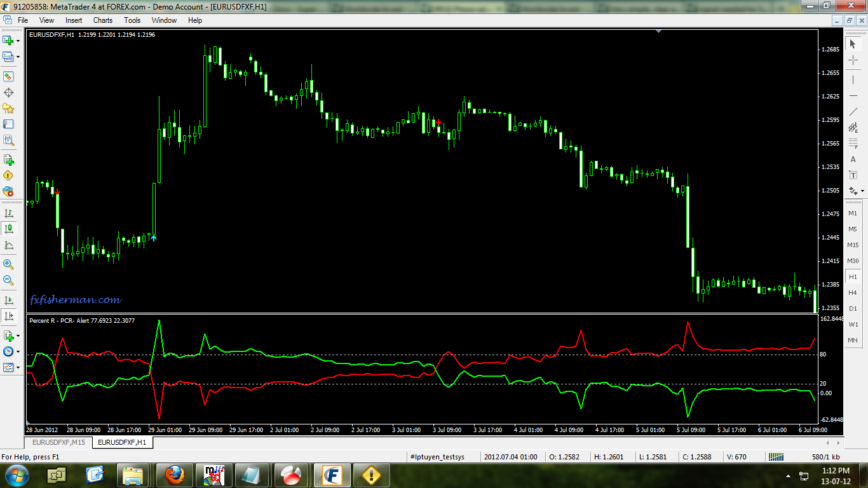
Task: Expand the New Chart dropdown arrow
Action: tap(18, 41)
